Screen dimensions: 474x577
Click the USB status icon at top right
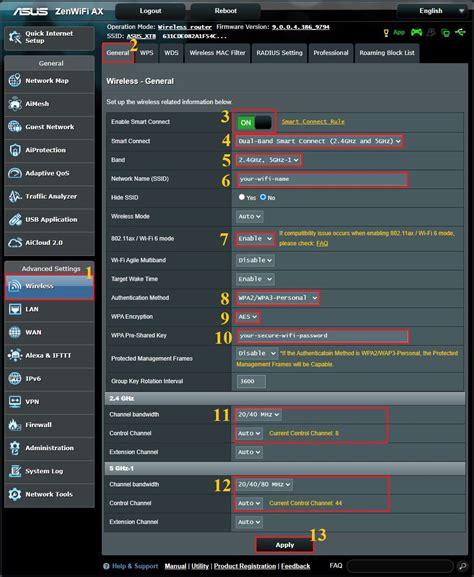pos(460,32)
